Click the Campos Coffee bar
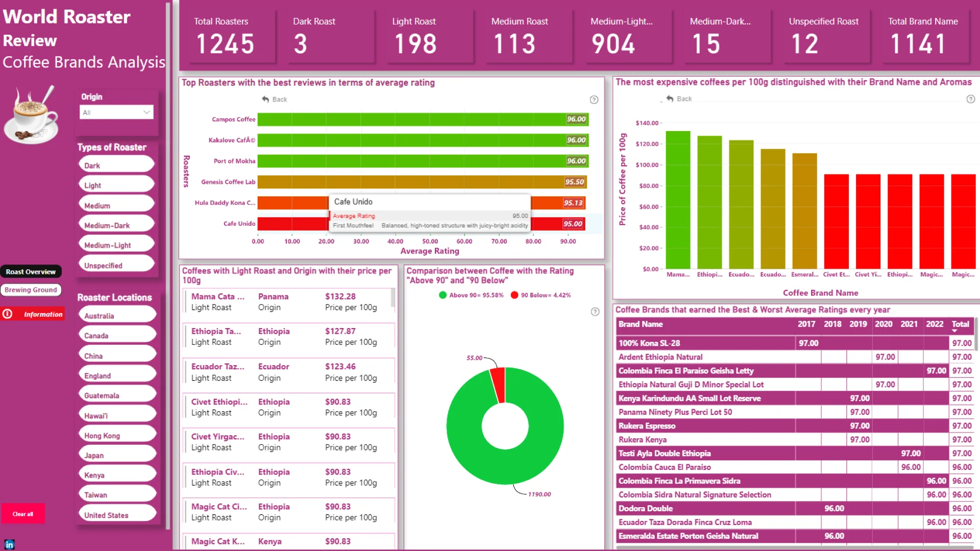Viewport: 980px width, 551px height. tap(423, 119)
